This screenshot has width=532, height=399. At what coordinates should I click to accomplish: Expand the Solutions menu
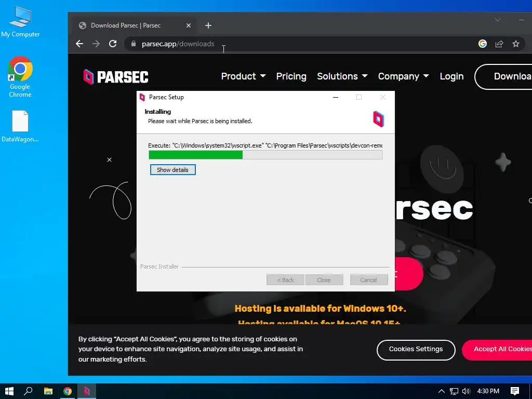(x=342, y=76)
